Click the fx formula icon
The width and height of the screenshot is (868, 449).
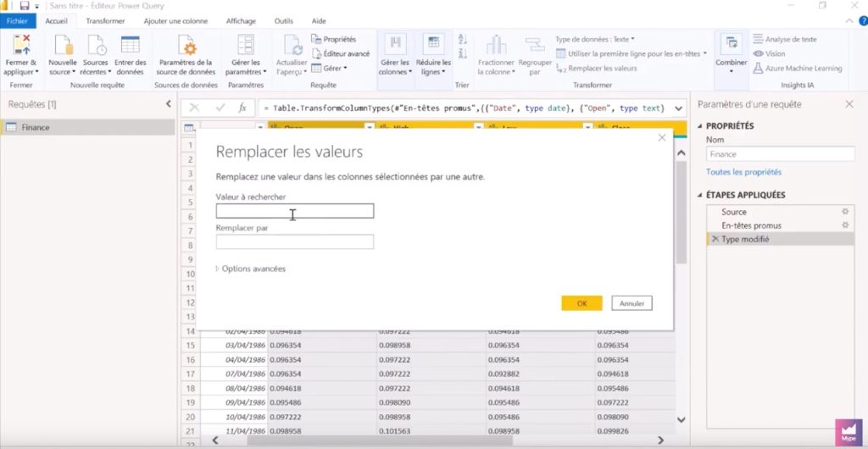[242, 108]
